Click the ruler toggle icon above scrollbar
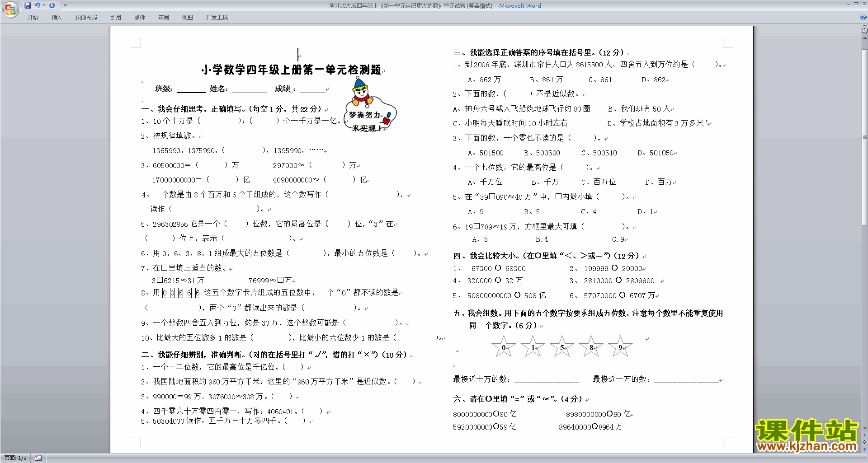This screenshot has height=463, width=868. coord(864,31)
